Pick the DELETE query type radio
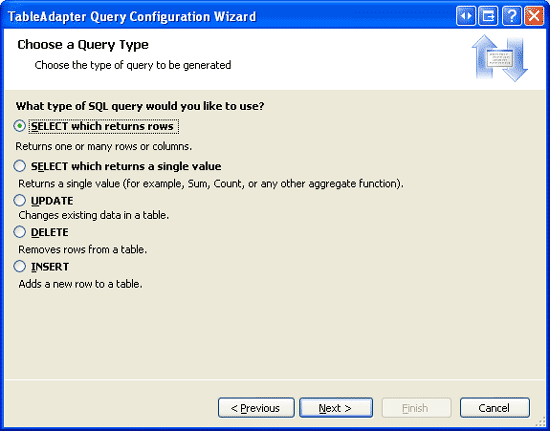 pos(20,231)
